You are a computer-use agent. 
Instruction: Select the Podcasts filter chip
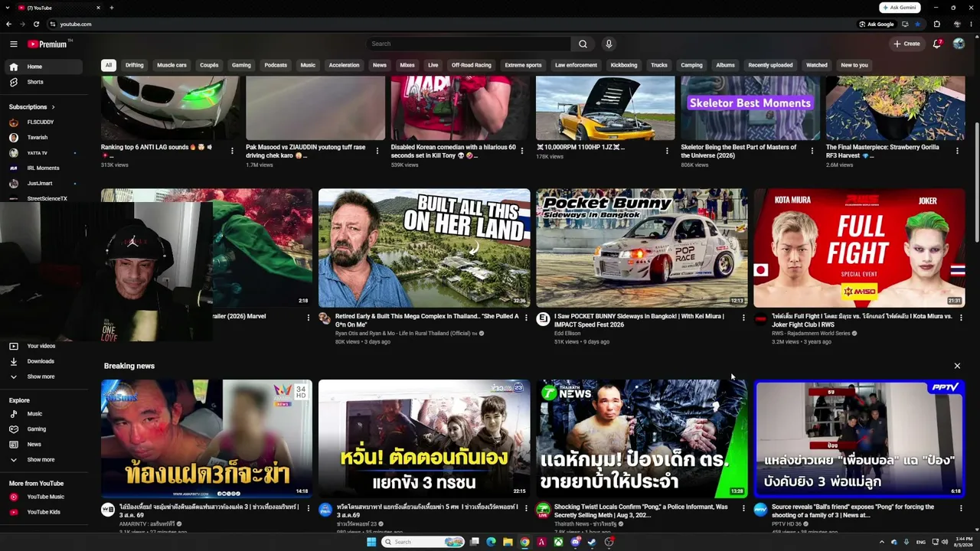[276, 65]
